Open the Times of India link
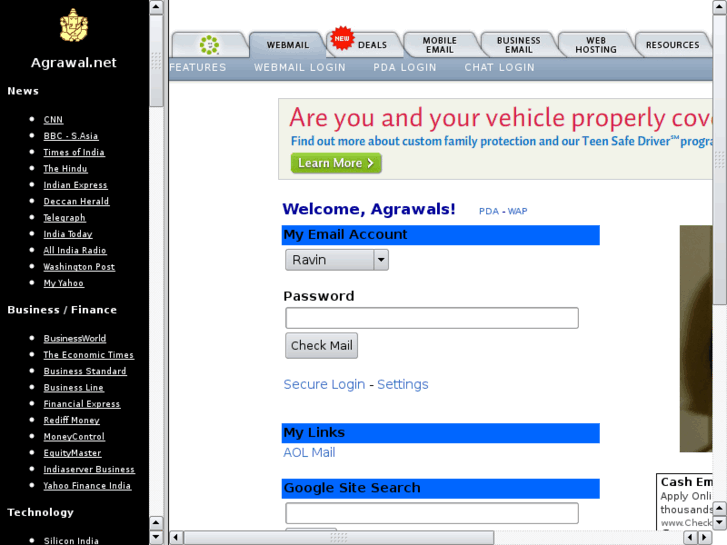Image resolution: width=727 pixels, height=545 pixels. click(x=74, y=152)
